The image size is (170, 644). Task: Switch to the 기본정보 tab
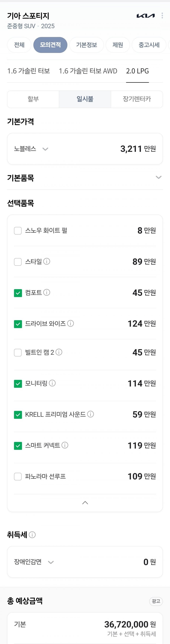(87, 45)
